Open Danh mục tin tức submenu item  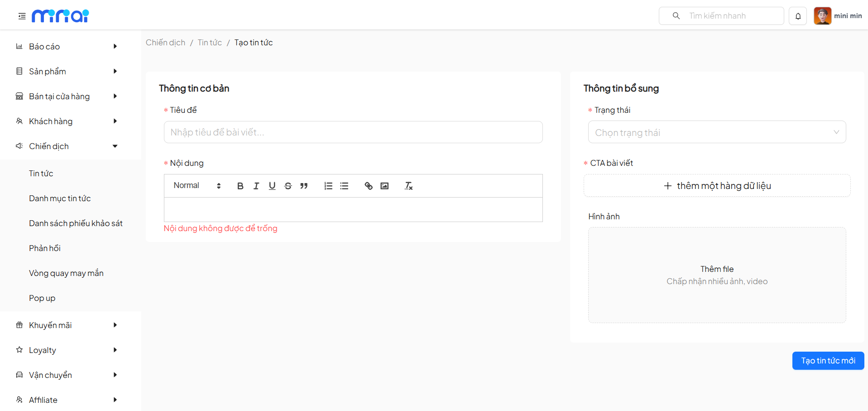click(60, 198)
